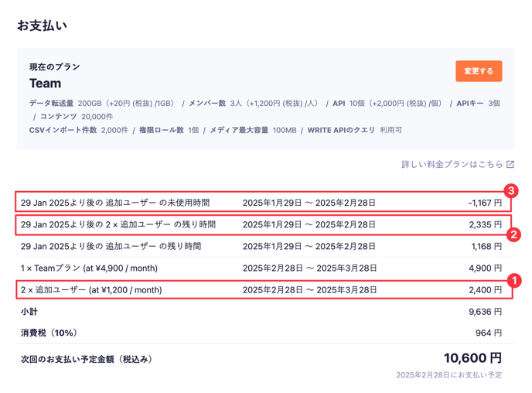
Task: Click the 現在のプラン label
Action: point(54,67)
